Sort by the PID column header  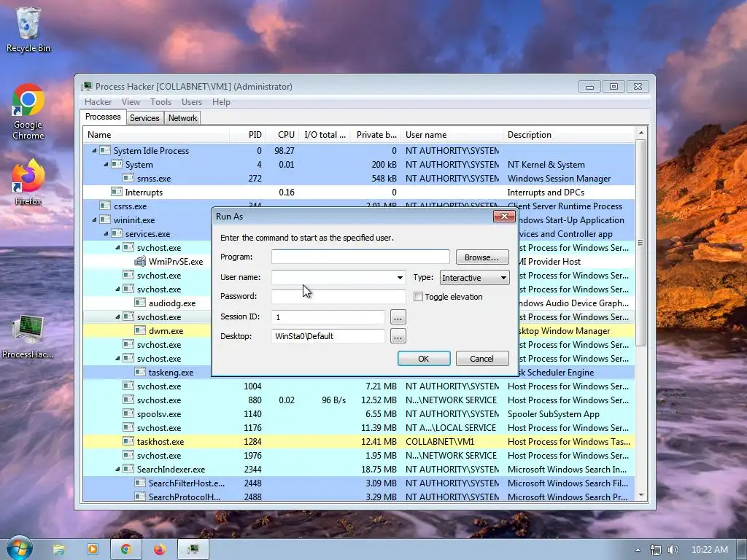coord(248,135)
